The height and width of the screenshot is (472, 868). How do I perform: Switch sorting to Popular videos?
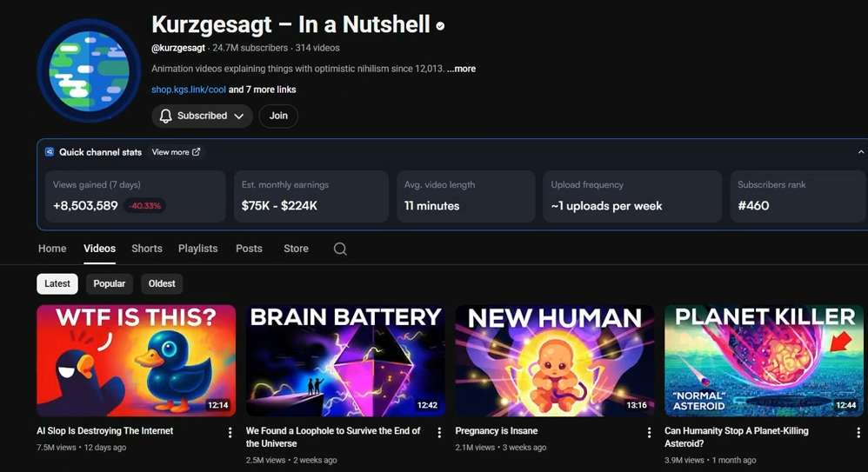(x=110, y=283)
